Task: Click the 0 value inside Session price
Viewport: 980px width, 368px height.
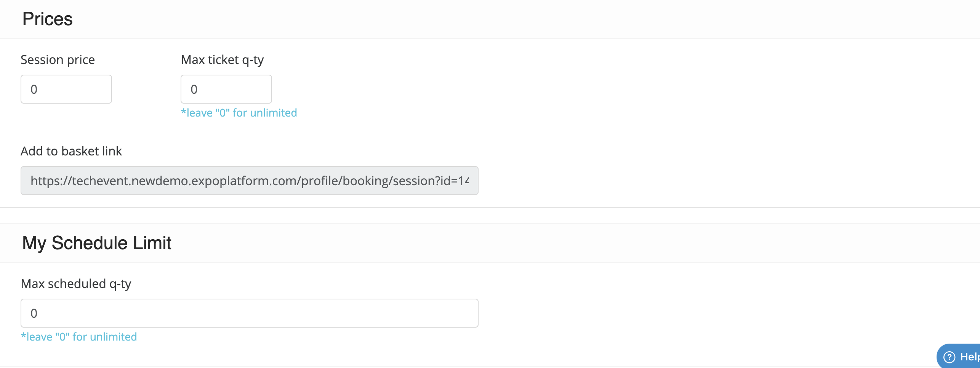Action: [x=34, y=90]
